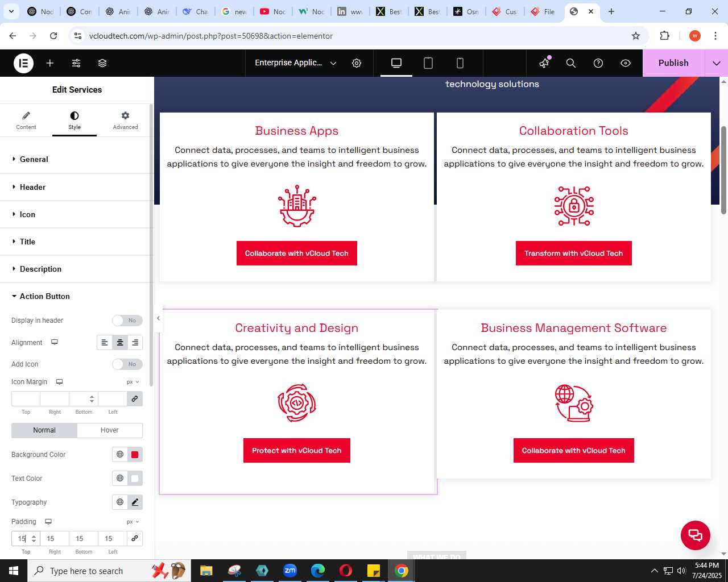Select the Normal state tab
Image resolution: width=728 pixels, height=582 pixels.
(x=44, y=430)
